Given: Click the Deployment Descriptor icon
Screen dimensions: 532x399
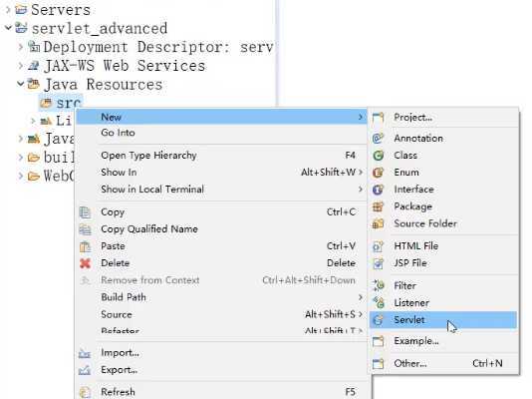Looking at the screenshot, I should (34, 47).
